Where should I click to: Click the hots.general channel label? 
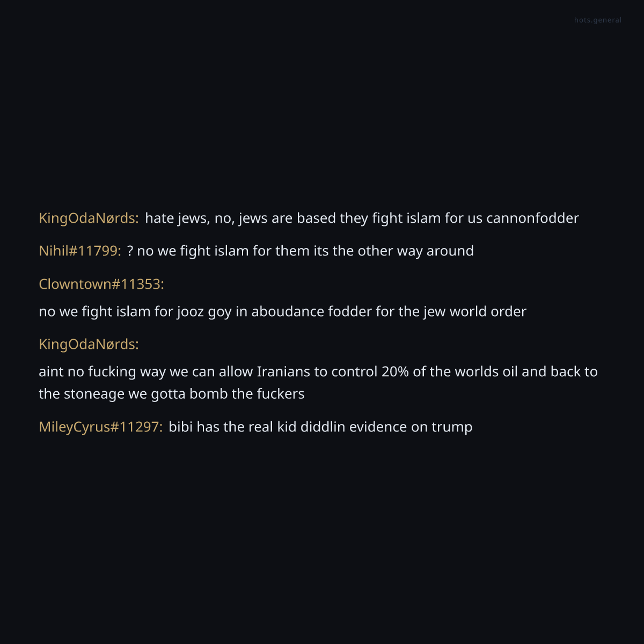coord(597,20)
